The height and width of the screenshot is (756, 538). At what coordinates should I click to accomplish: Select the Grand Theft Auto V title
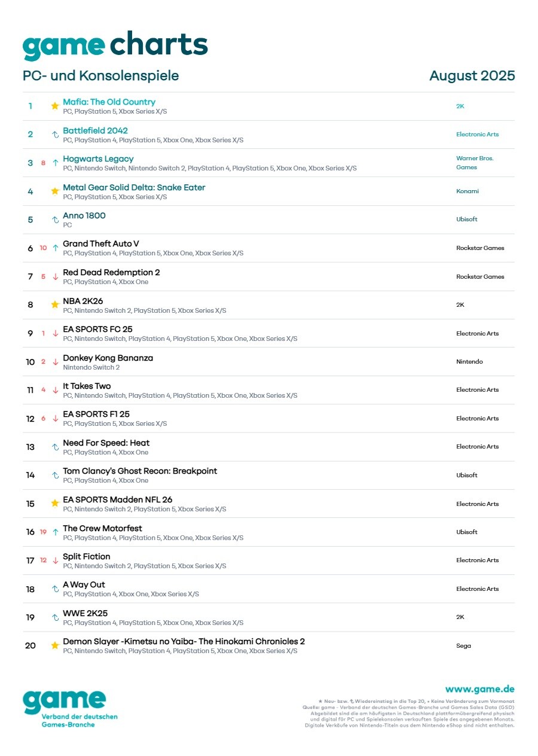[100, 243]
